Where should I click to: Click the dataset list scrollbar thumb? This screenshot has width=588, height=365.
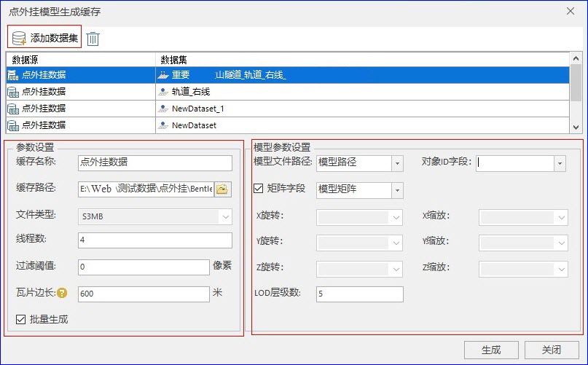[x=576, y=82]
